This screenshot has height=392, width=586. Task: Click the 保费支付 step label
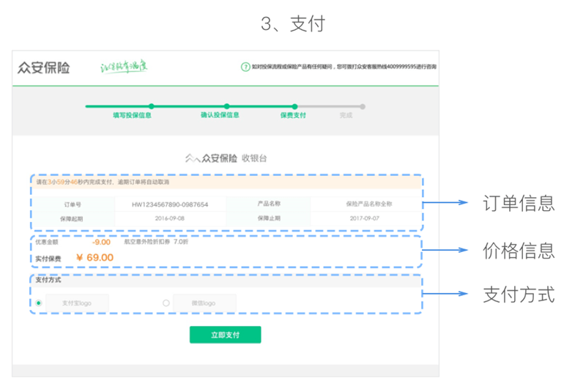click(x=293, y=116)
